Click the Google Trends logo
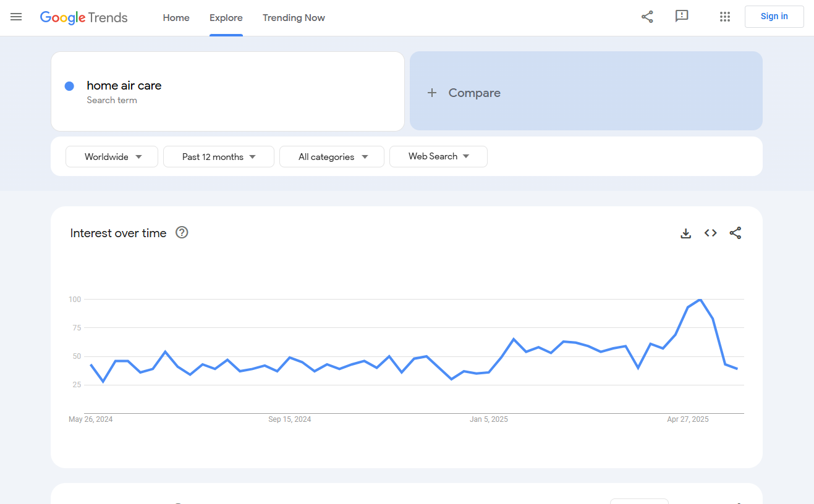This screenshot has width=814, height=504. point(83,17)
